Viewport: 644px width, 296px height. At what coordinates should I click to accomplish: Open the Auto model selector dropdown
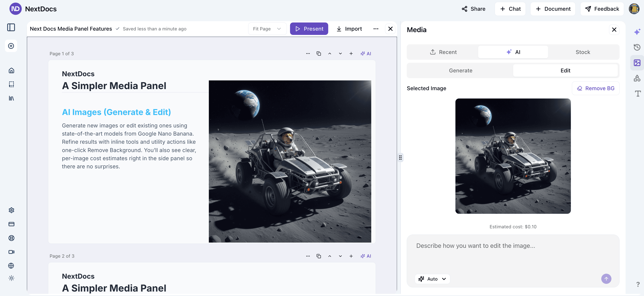[x=432, y=279]
